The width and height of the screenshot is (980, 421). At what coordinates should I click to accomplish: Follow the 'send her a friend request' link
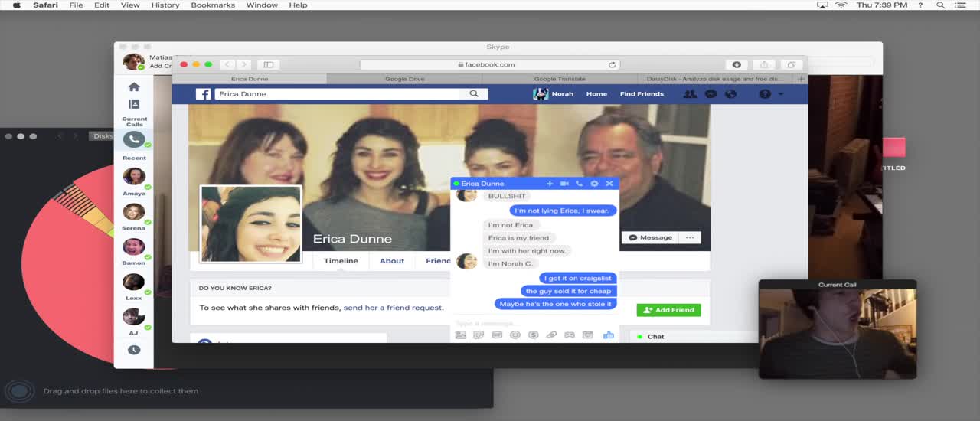393,308
